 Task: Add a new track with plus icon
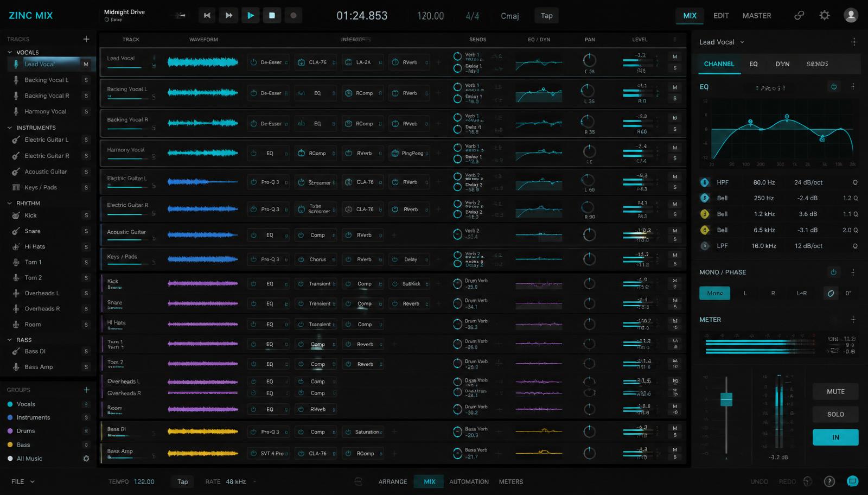click(86, 39)
